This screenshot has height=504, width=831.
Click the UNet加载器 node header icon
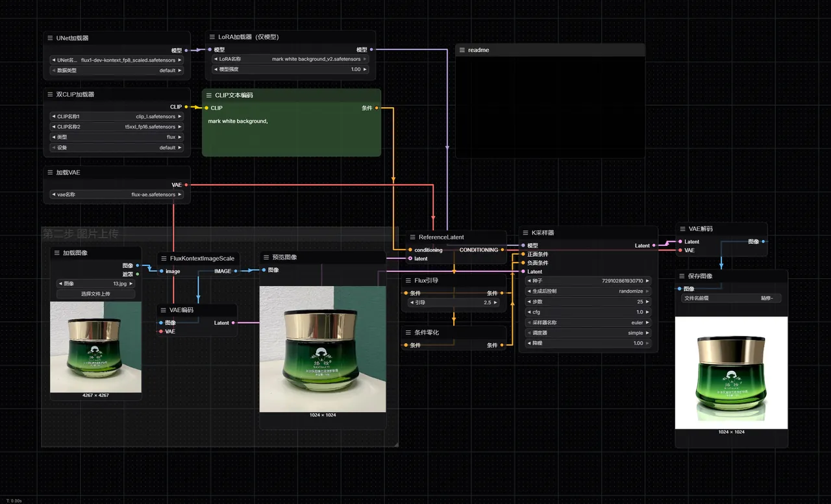[x=50, y=38]
